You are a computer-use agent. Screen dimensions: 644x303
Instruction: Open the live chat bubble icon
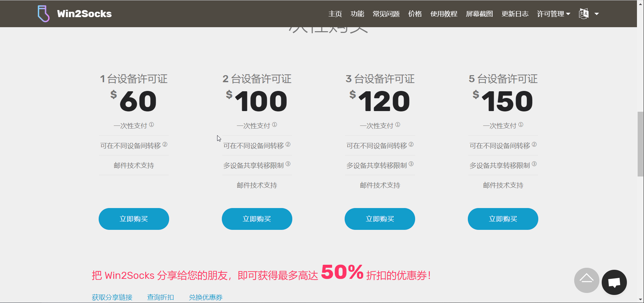click(614, 282)
